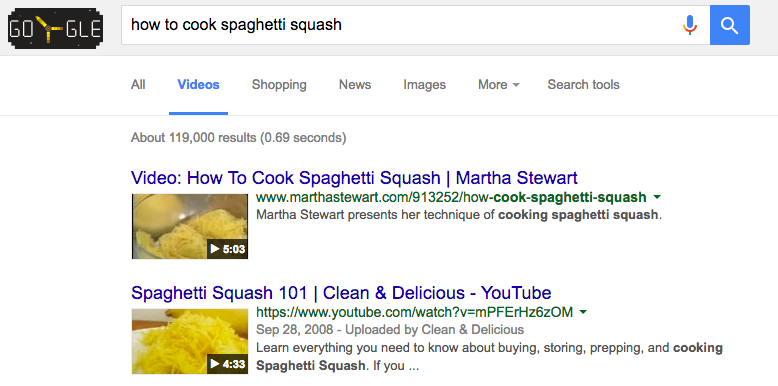The image size is (778, 386).
Task: Switch to the All tab
Action: point(138,85)
